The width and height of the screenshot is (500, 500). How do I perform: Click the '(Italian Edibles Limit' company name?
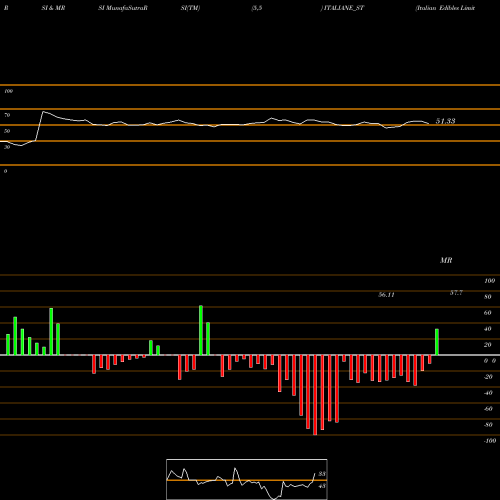[x=445, y=8]
